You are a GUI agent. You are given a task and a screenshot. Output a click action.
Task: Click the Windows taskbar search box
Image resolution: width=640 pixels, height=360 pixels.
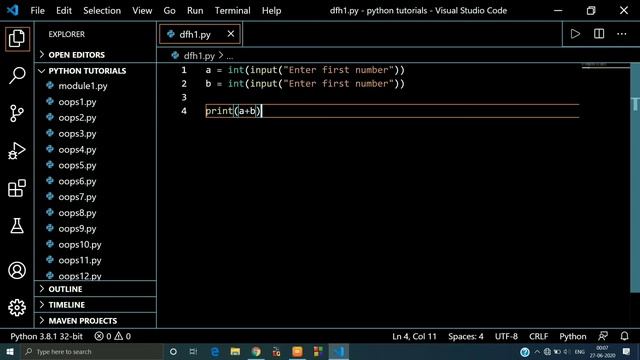[x=92, y=351]
